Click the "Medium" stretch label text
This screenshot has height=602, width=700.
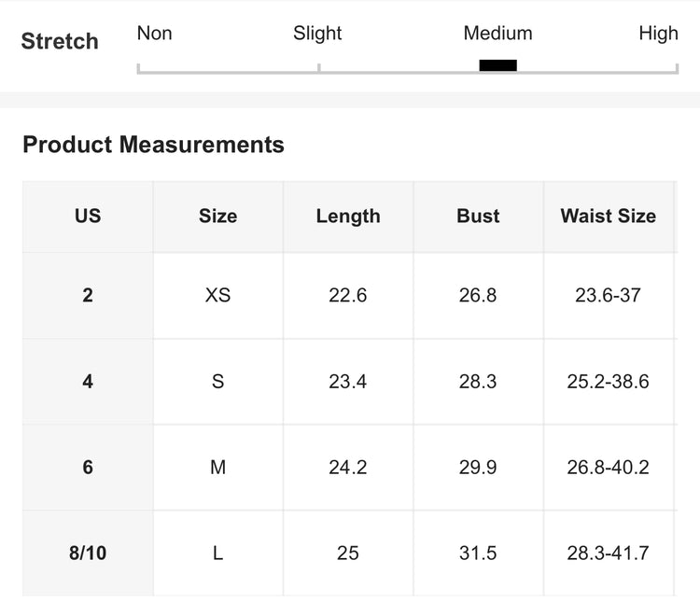point(497,34)
